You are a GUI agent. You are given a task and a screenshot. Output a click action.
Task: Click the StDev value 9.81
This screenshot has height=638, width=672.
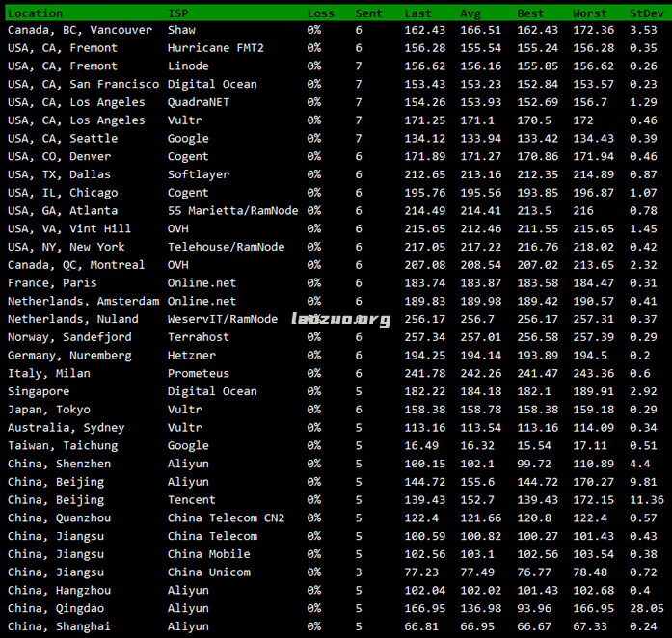point(643,482)
